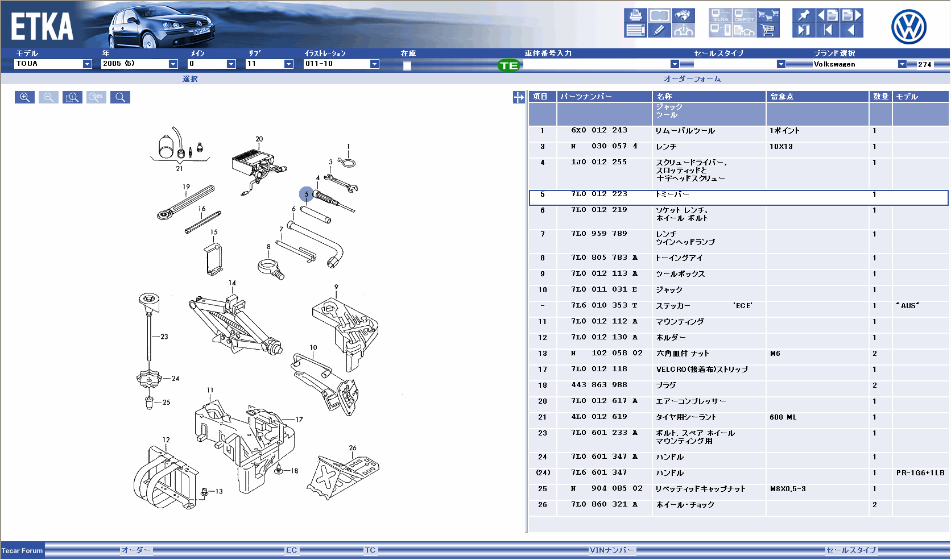Click the green TE badge
This screenshot has width=951, height=560.
508,65
